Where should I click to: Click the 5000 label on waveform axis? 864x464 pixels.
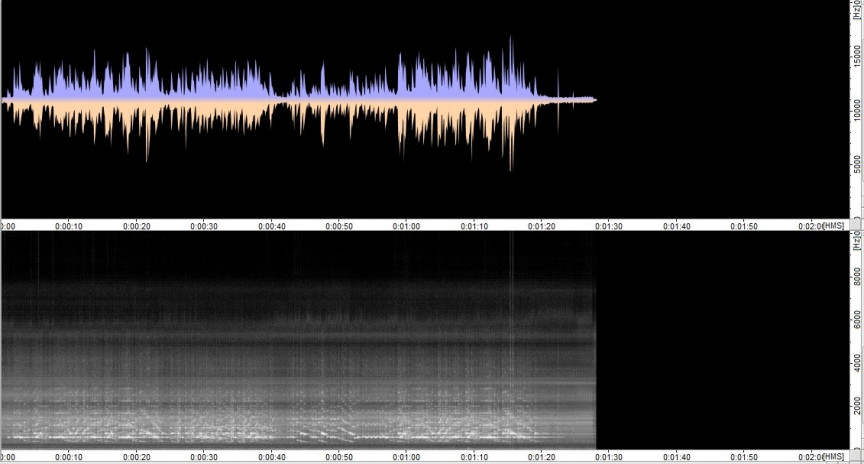tap(857, 165)
